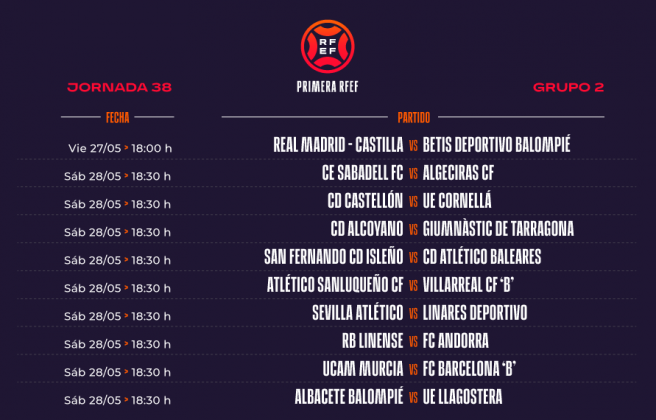Open FC Barcelona 'B' team

[x=473, y=369]
